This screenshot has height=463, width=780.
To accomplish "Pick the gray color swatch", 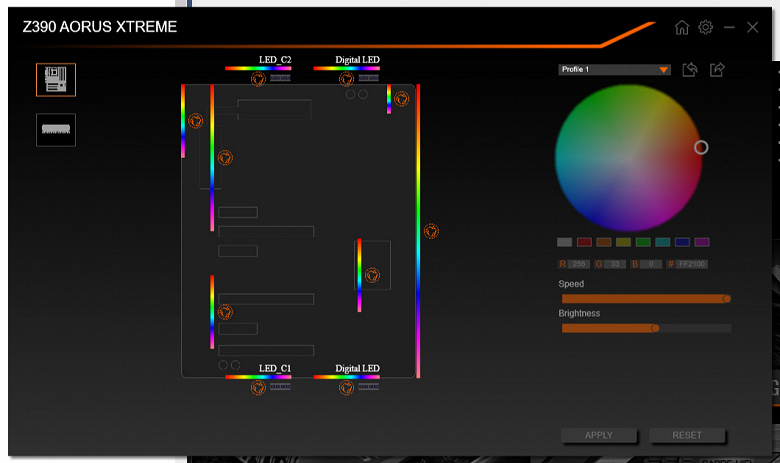I will point(565,242).
